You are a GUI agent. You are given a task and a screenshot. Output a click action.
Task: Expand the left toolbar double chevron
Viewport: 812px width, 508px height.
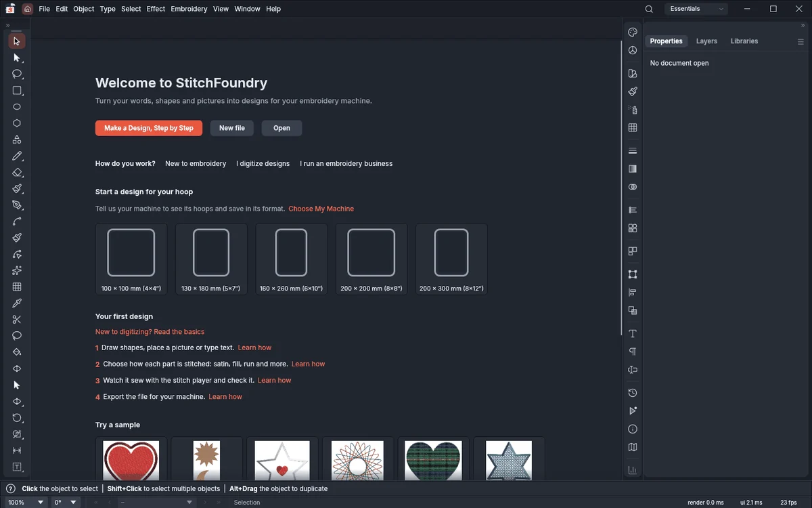point(7,26)
